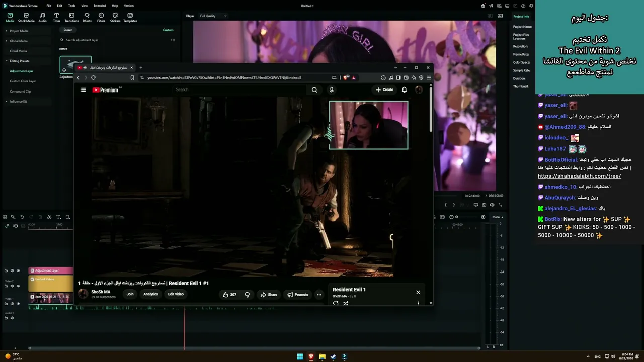
Task: Expand the Project Media tree
Action: 7,31
